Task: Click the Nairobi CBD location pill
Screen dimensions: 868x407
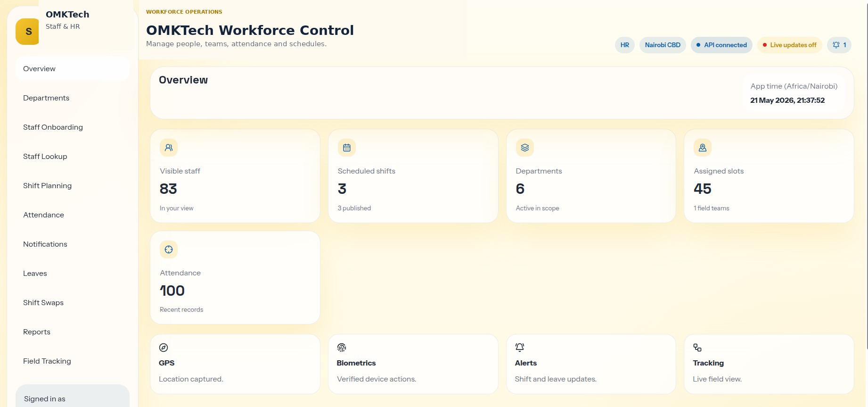Action: (x=663, y=45)
